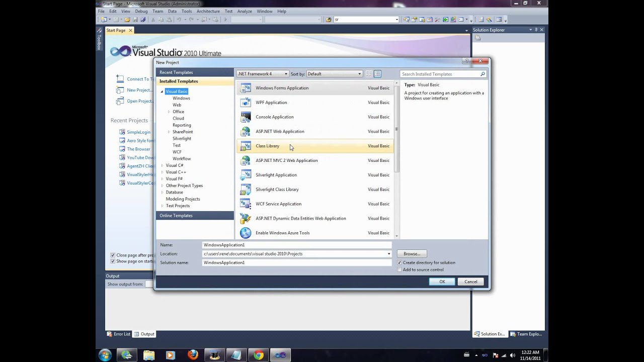Screen dimensions: 644x362
Task: Open the Location path dropdown arrow
Action: tap(388, 254)
